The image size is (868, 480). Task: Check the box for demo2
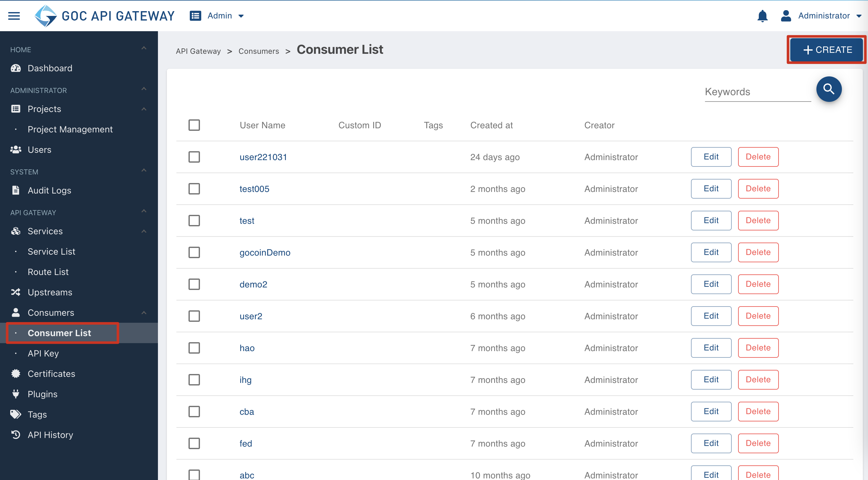click(194, 284)
